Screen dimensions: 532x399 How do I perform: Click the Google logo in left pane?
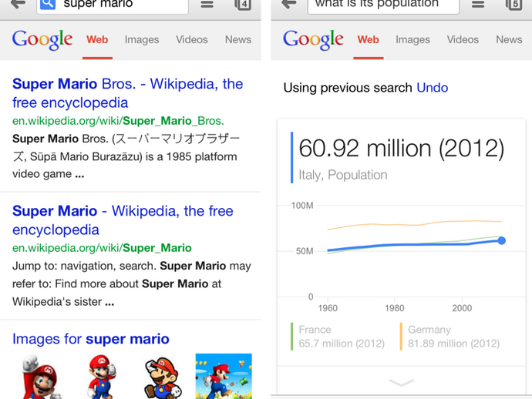pos(42,40)
